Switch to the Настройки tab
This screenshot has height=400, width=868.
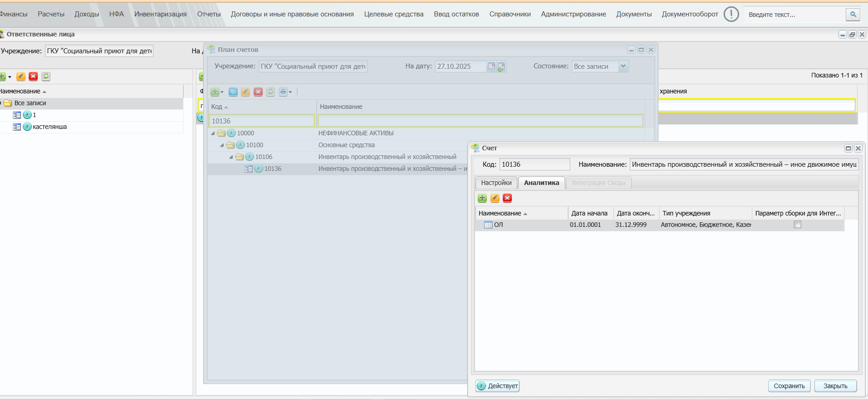pos(496,183)
